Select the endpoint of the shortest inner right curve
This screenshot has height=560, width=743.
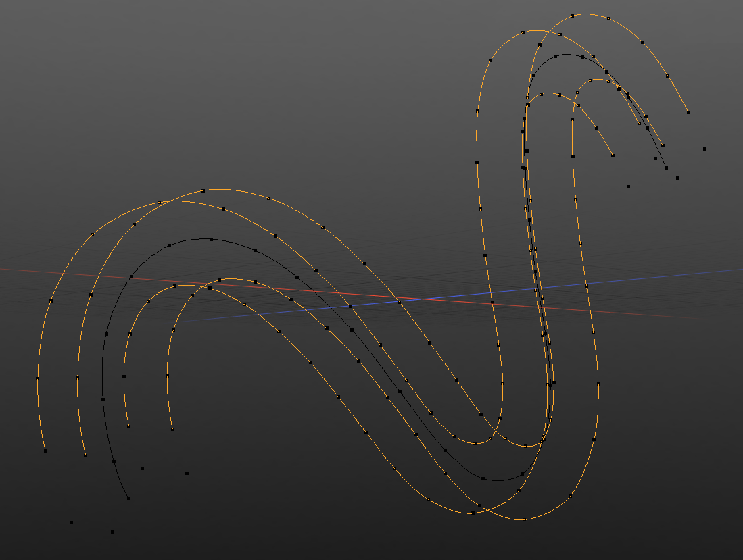coord(613,154)
